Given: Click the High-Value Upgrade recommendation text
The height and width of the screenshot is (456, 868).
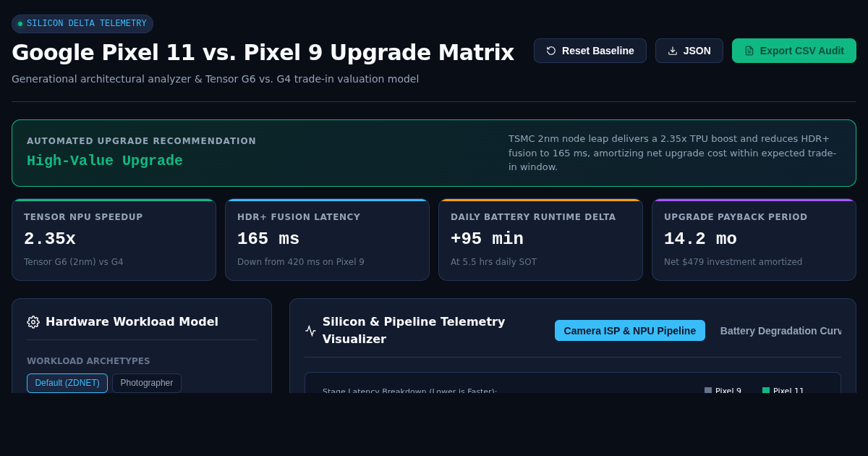Looking at the screenshot, I should 105,161.
